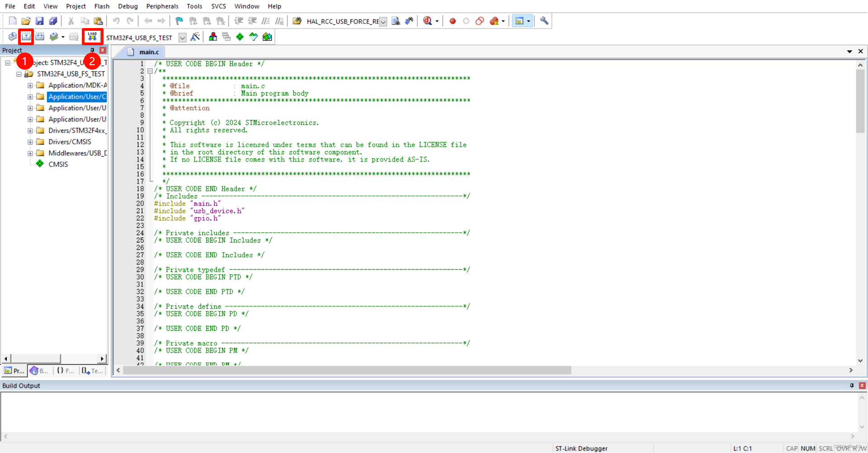Open Find in Files icon
The image size is (868, 453).
click(297, 21)
